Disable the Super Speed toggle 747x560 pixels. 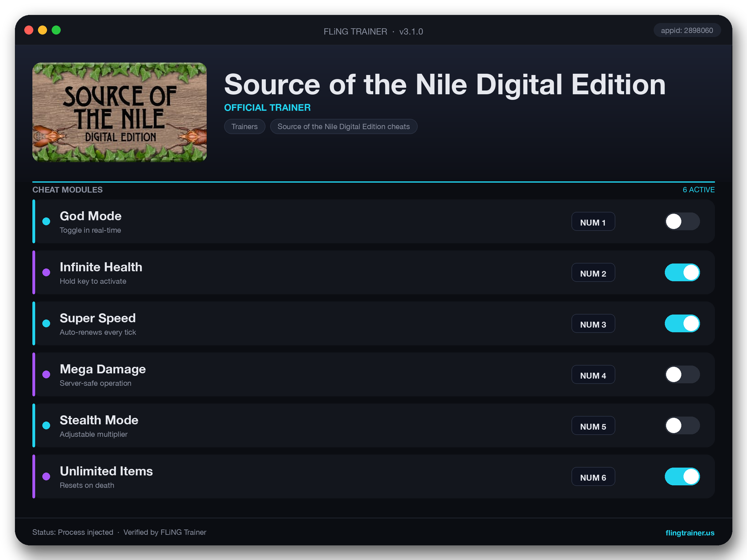682,323
